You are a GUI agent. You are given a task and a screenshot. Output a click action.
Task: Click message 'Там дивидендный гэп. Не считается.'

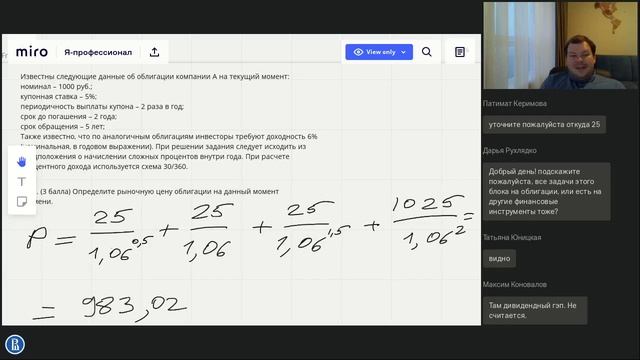point(535,310)
